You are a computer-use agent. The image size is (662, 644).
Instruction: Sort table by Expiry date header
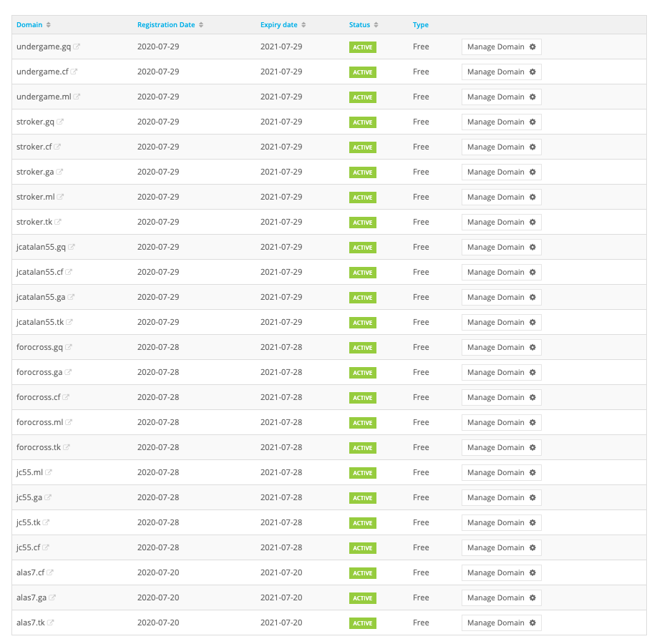click(283, 24)
